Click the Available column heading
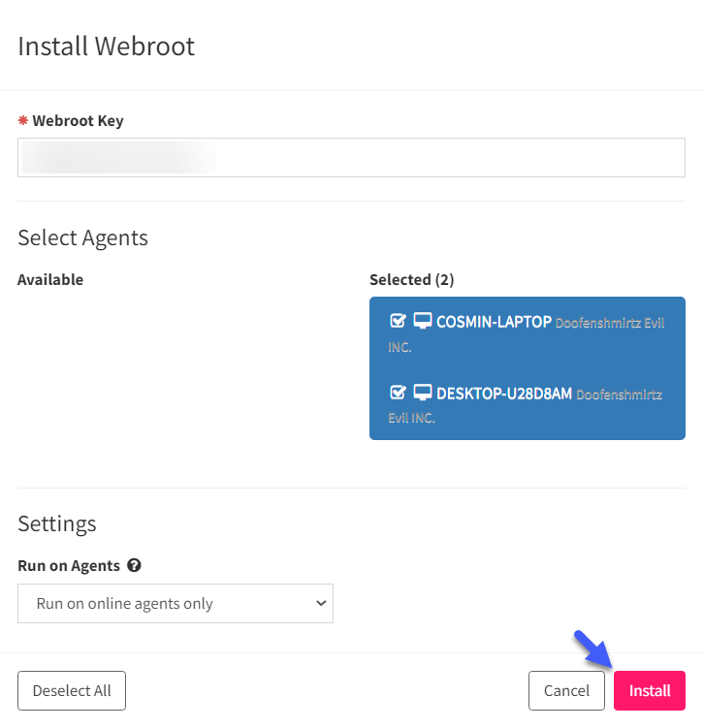This screenshot has width=704, height=728. point(50,279)
